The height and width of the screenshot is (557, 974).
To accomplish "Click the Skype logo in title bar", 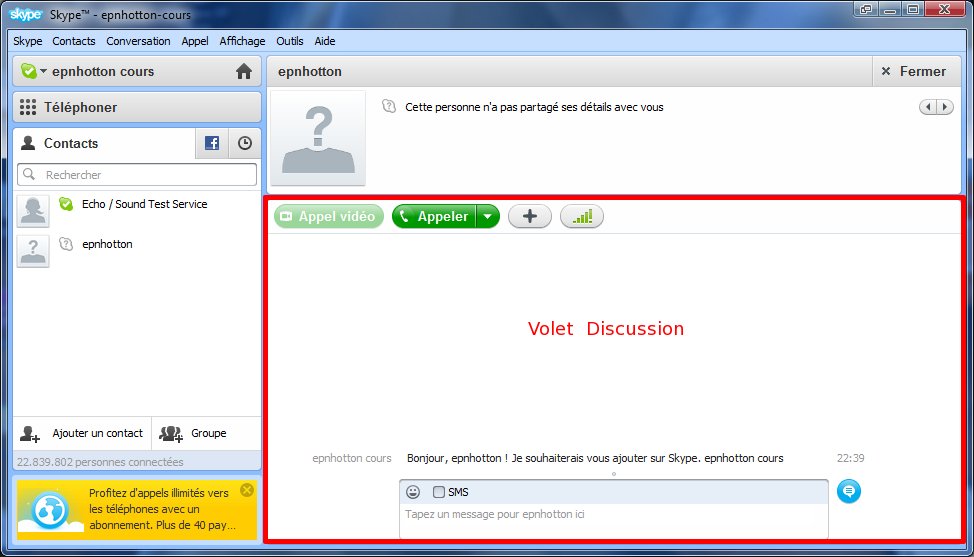I will coord(25,14).
